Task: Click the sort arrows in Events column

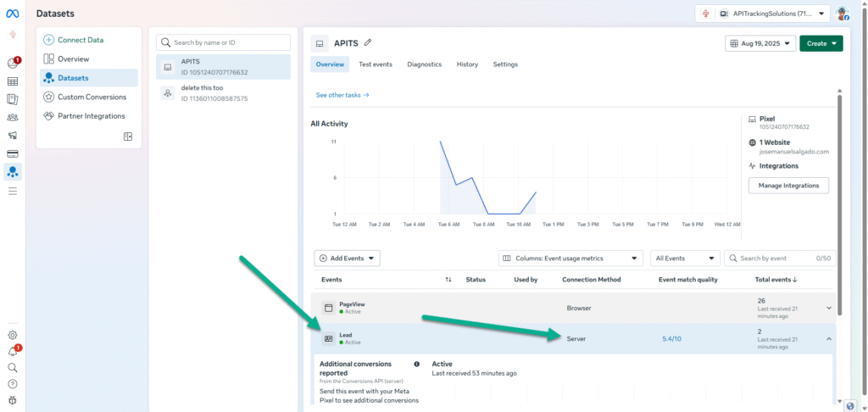Action: 448,280
